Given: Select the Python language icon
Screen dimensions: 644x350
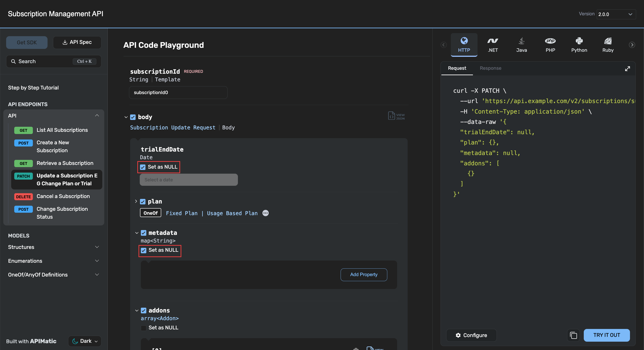Looking at the screenshot, I should tap(579, 41).
